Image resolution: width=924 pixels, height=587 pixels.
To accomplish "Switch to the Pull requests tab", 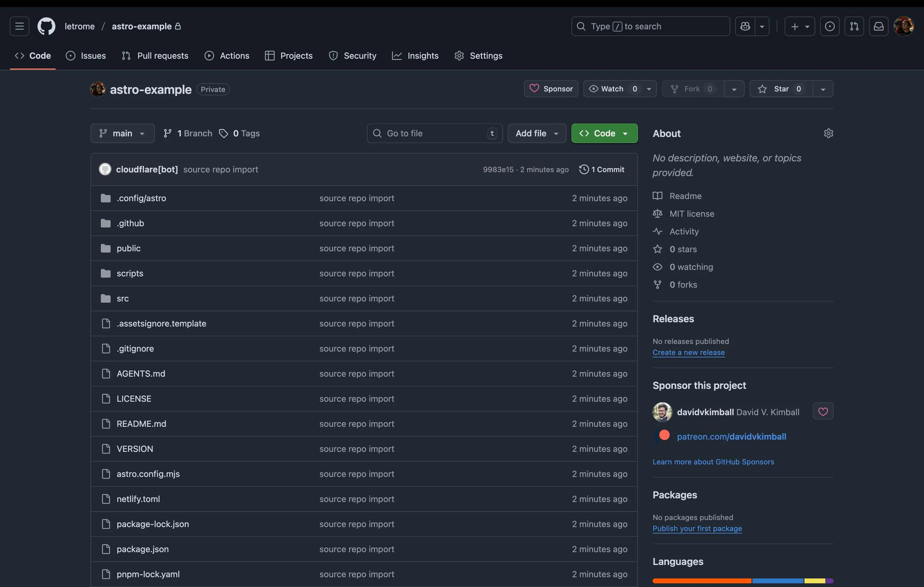I will point(155,56).
